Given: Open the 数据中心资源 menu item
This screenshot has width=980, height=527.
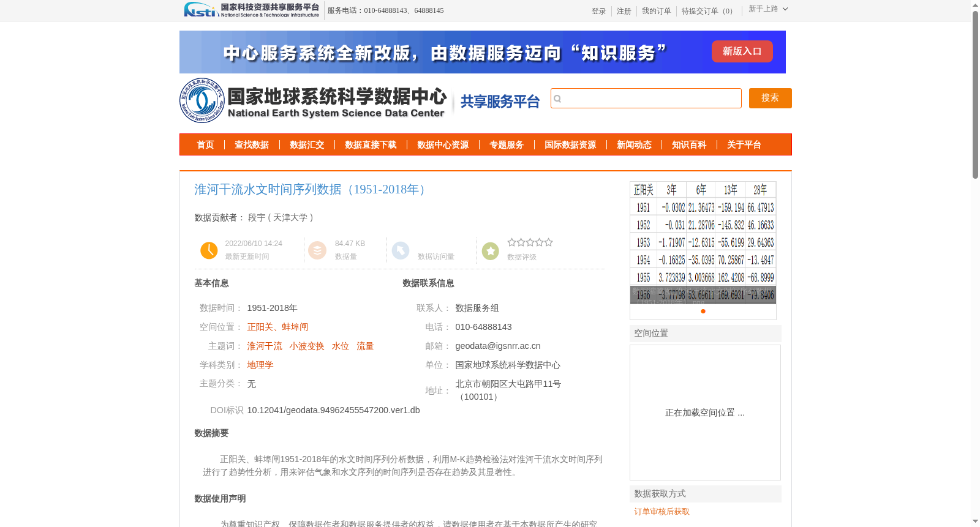Looking at the screenshot, I should tap(443, 145).
